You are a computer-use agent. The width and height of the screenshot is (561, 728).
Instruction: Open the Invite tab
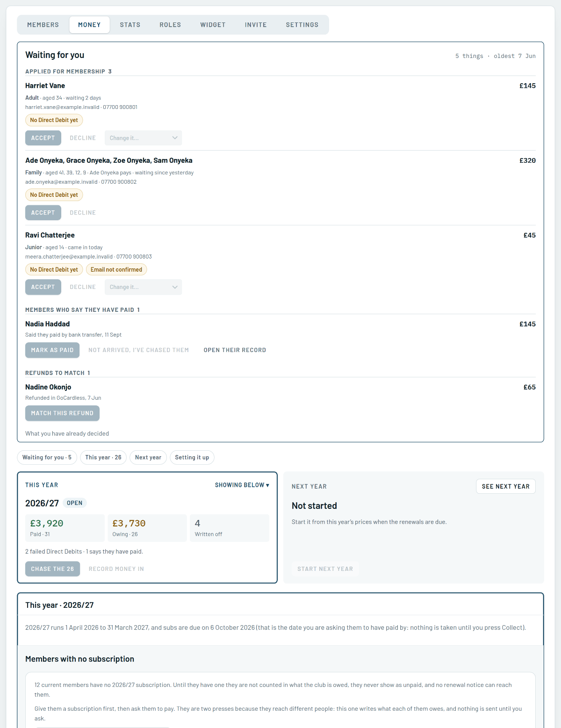(256, 25)
